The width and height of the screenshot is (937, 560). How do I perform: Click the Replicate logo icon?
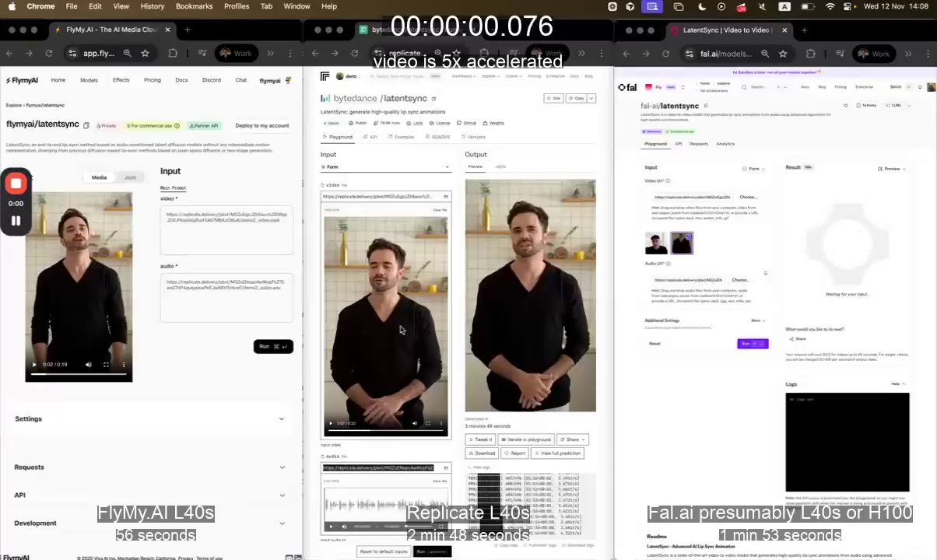point(325,76)
